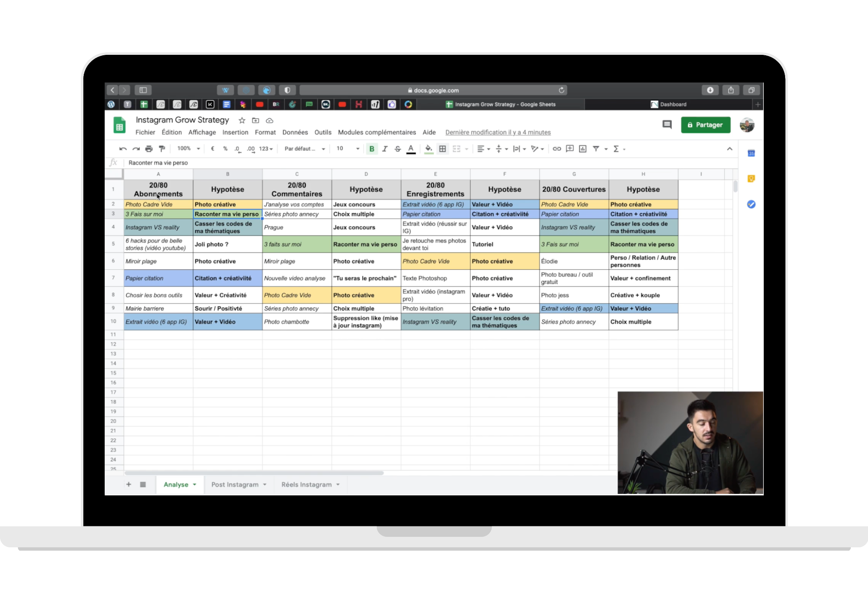Click the formula bar input field
This screenshot has width=868, height=603.
pyautogui.click(x=377, y=163)
